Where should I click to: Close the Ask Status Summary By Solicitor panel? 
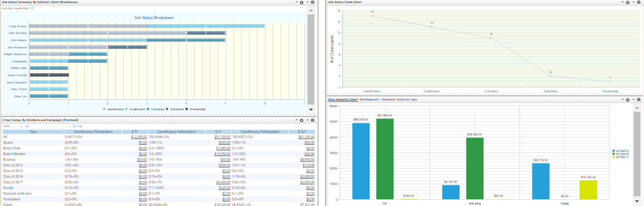click(x=313, y=3)
